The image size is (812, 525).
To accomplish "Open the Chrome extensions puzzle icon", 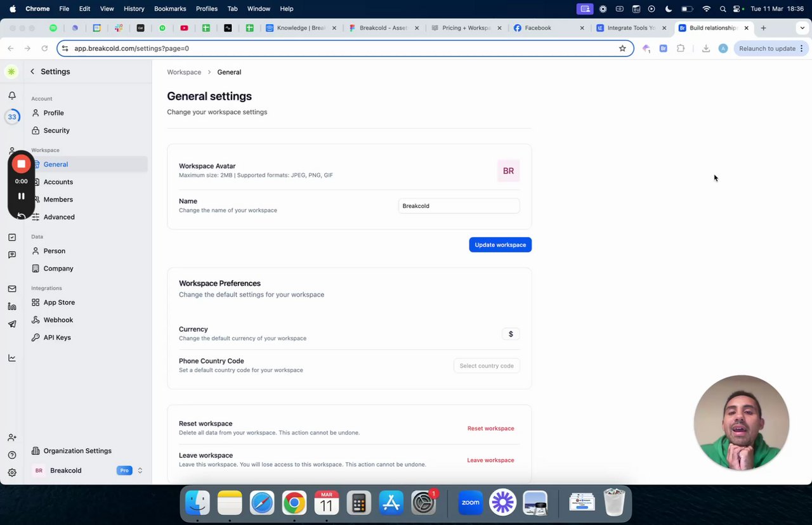I will (x=681, y=48).
